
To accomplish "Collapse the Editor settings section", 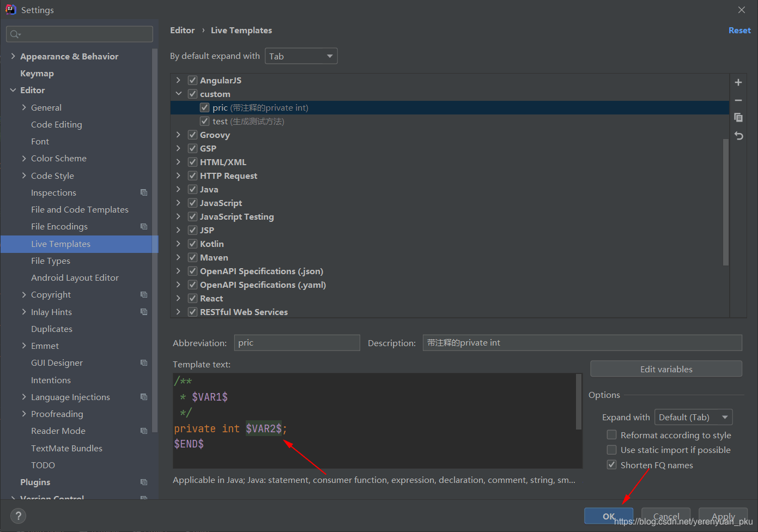I will (x=13, y=90).
